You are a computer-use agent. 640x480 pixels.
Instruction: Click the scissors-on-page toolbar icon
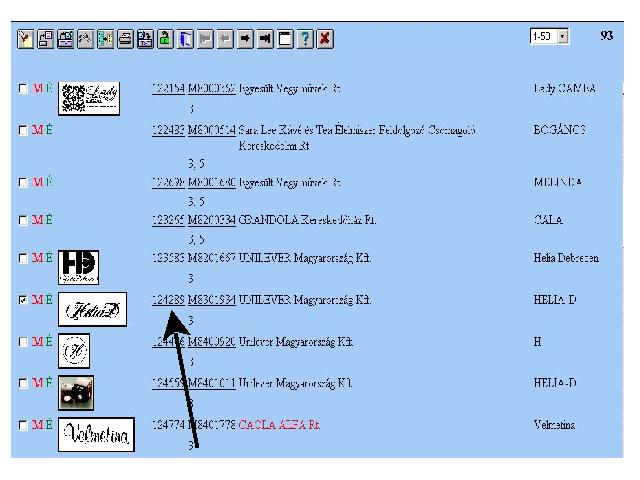coord(25,39)
